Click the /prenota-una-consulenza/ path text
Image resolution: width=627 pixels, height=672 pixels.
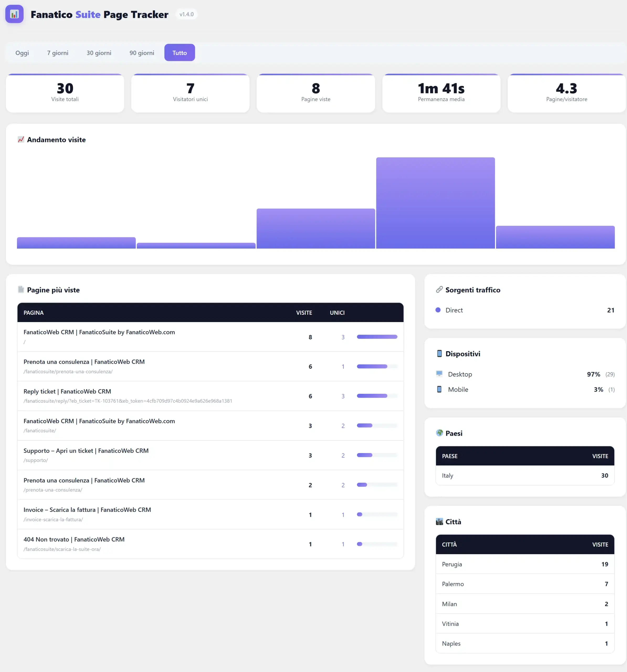[x=53, y=490]
